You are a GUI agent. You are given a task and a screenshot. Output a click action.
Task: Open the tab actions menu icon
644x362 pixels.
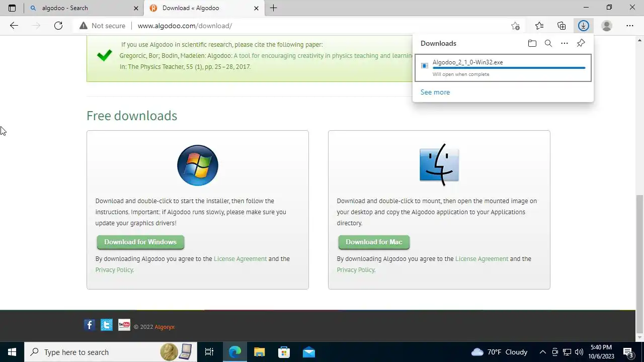(12, 8)
